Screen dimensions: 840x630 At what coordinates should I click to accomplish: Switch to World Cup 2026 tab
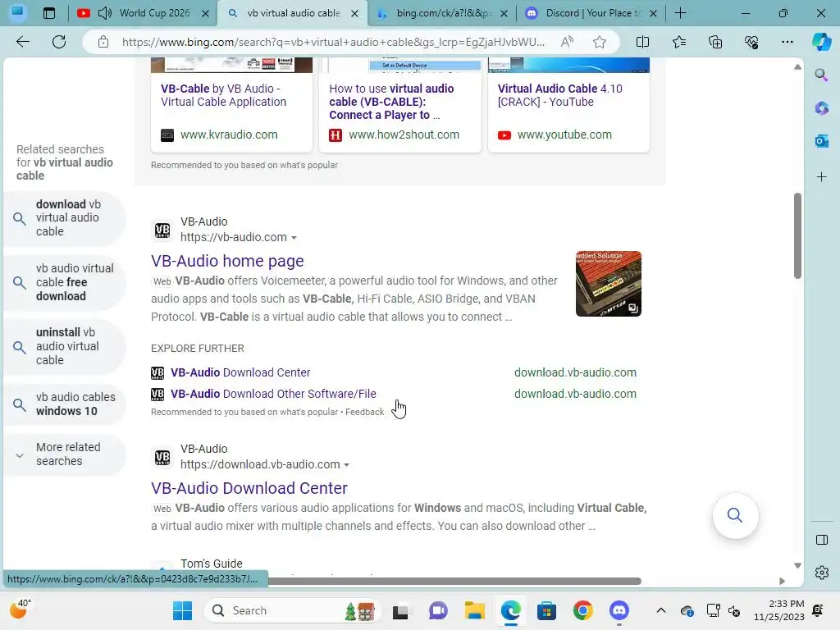(x=143, y=13)
